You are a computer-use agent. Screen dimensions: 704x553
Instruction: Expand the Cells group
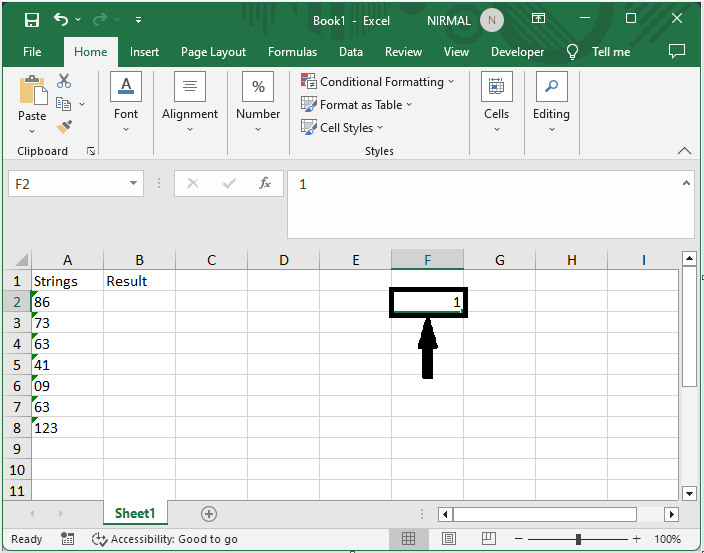click(496, 103)
